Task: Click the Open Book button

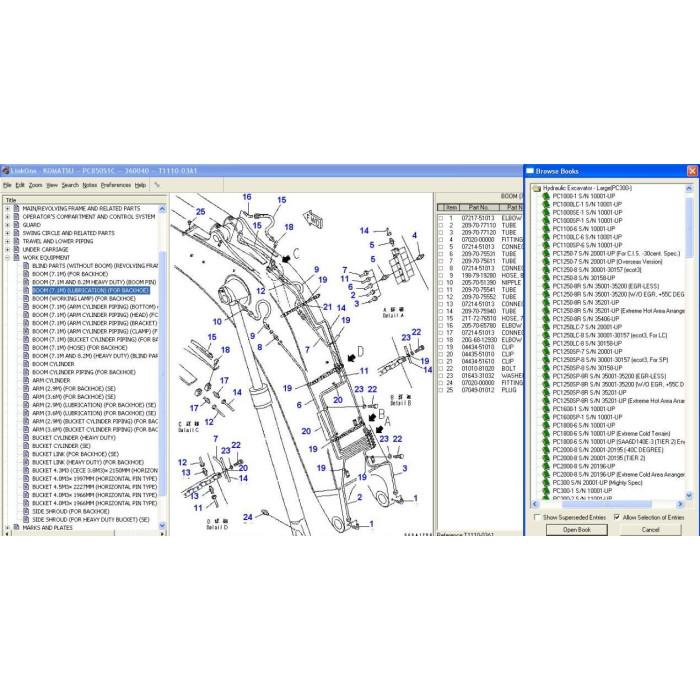Action: pos(577,529)
